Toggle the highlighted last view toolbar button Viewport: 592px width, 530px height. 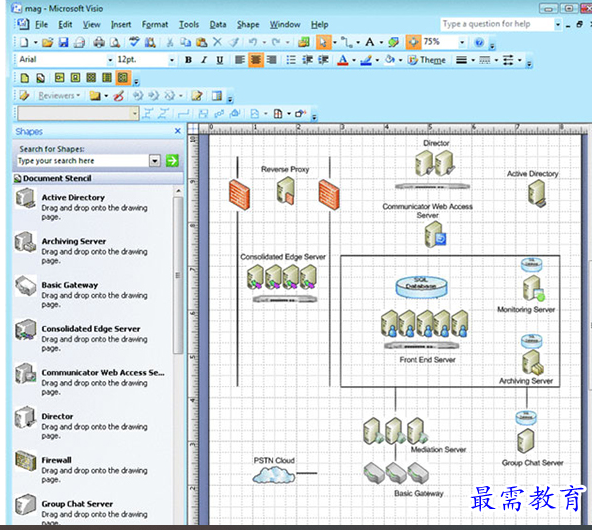[x=123, y=78]
